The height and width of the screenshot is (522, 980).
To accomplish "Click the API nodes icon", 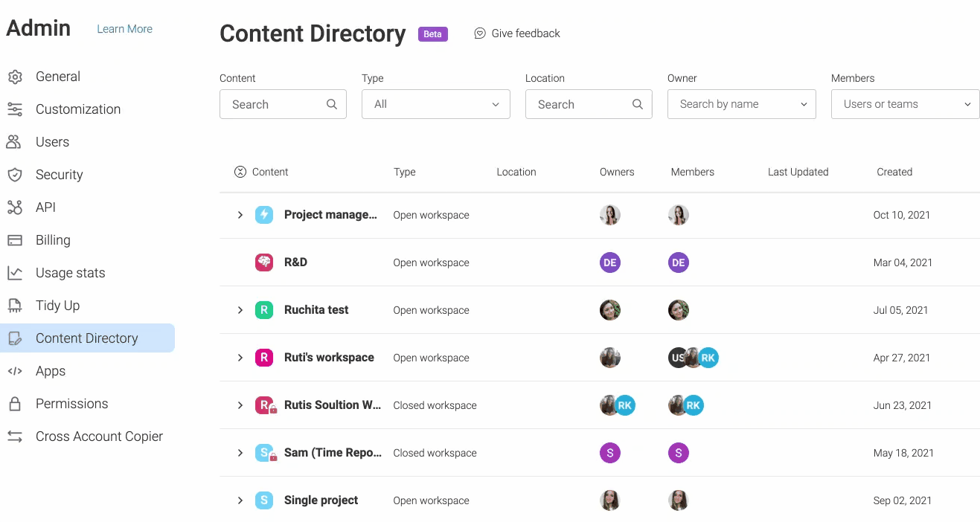I will pyautogui.click(x=15, y=207).
